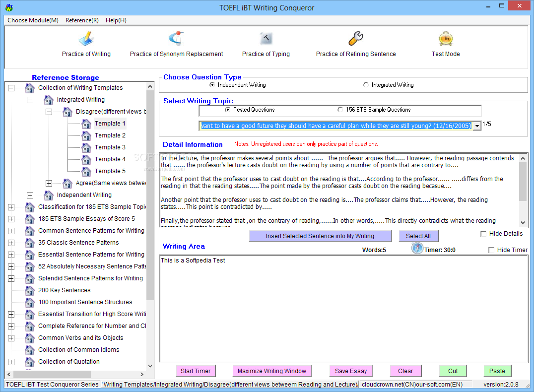The image size is (534, 392).
Task: Click the green Paste button
Action: [497, 371]
